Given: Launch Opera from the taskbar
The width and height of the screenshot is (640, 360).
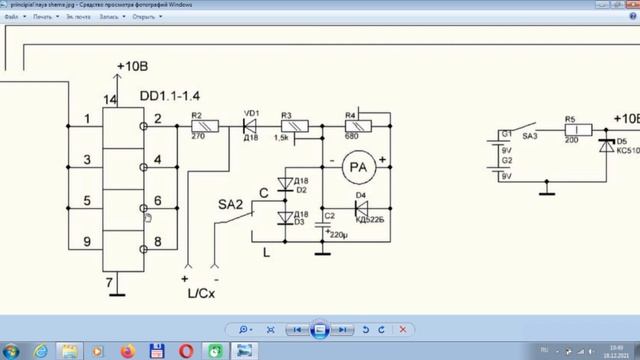Looking at the screenshot, I should click(186, 351).
